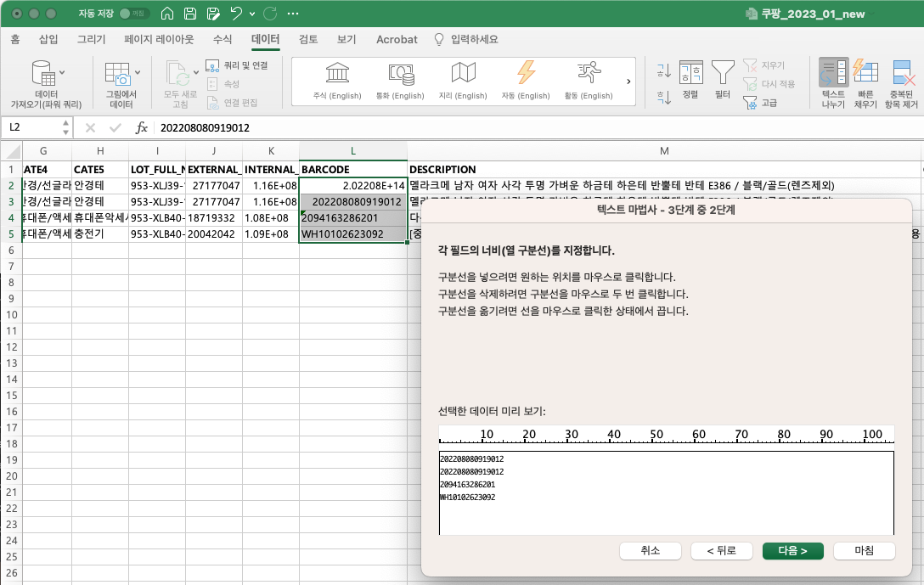Image resolution: width=924 pixels, height=585 pixels.
Task: Click the 취소 button in wizard
Action: point(651,550)
